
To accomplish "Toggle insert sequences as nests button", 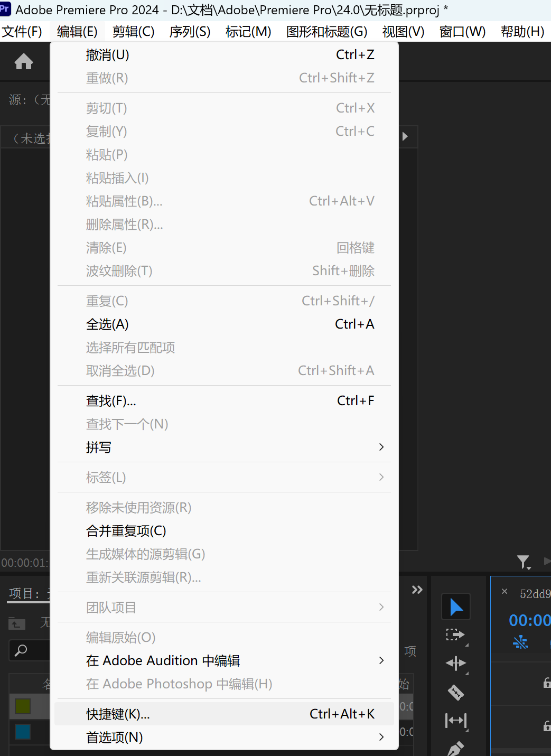I will pyautogui.click(x=520, y=642).
